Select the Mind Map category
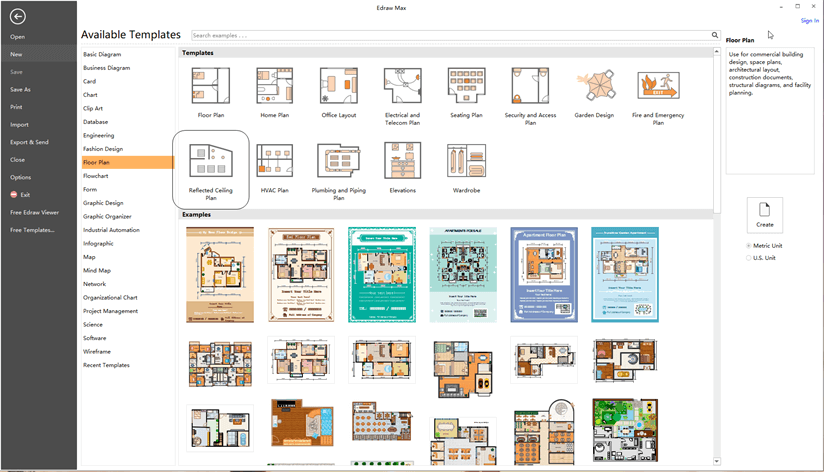The height and width of the screenshot is (472, 824). coord(97,271)
